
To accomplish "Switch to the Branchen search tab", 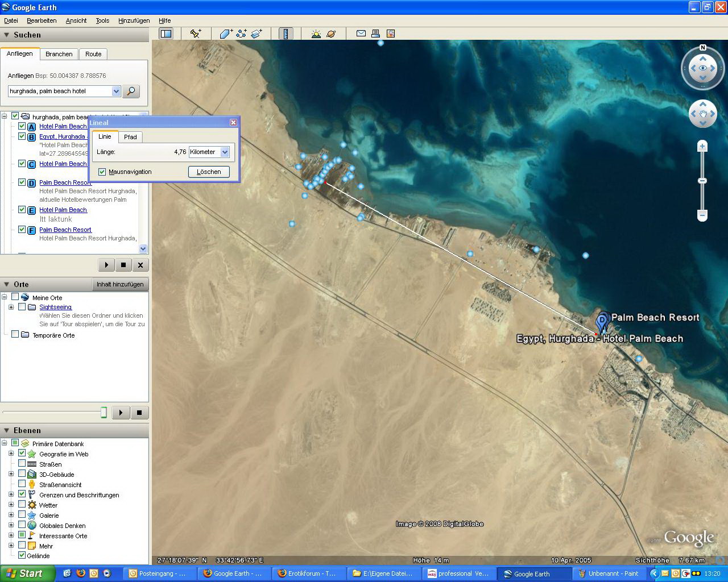I will pyautogui.click(x=59, y=54).
